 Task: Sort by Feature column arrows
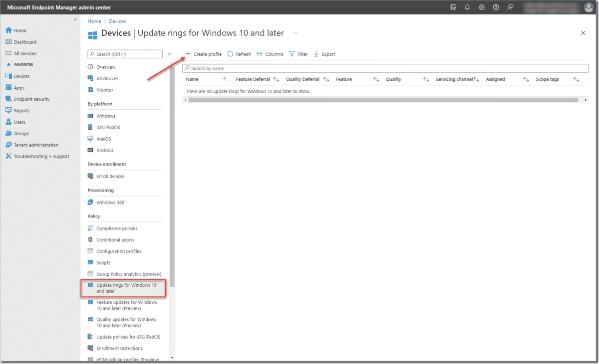tap(376, 79)
